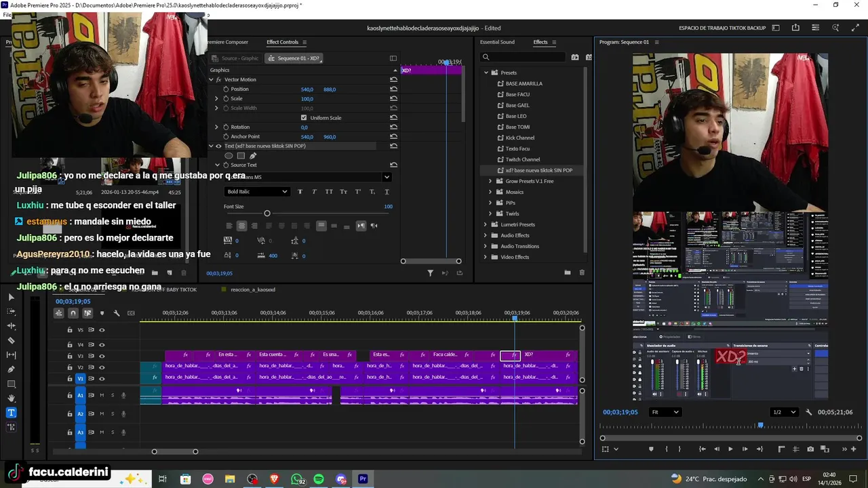This screenshot has height=488, width=868.
Task: Open playback resolution 1/2 dropdown
Action: [x=785, y=412]
